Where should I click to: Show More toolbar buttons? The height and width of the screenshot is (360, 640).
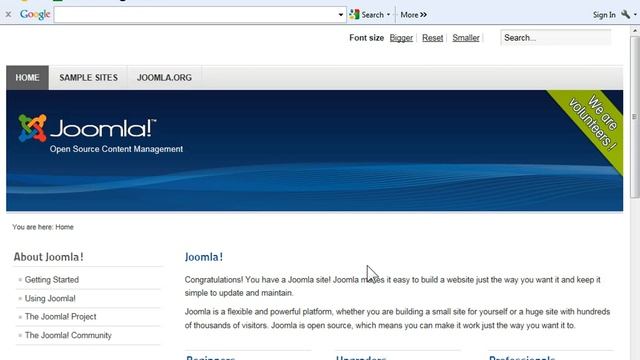pos(413,15)
